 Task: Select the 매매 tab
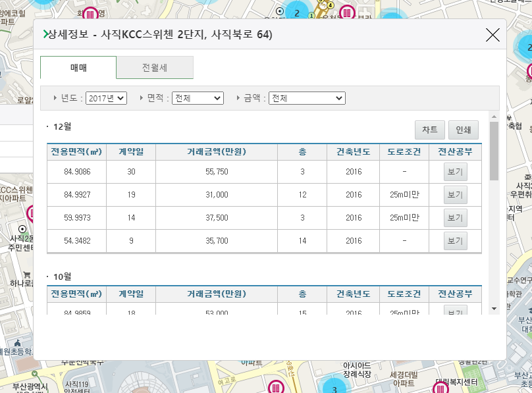(x=78, y=68)
